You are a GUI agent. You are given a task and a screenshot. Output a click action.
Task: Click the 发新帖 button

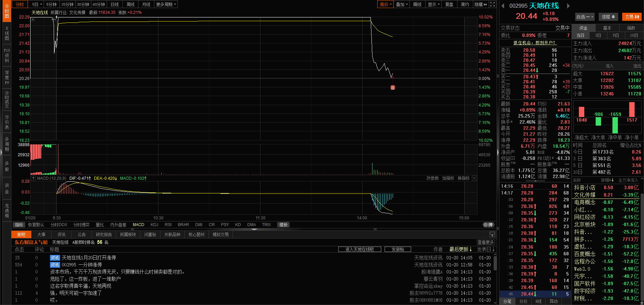click(x=398, y=249)
